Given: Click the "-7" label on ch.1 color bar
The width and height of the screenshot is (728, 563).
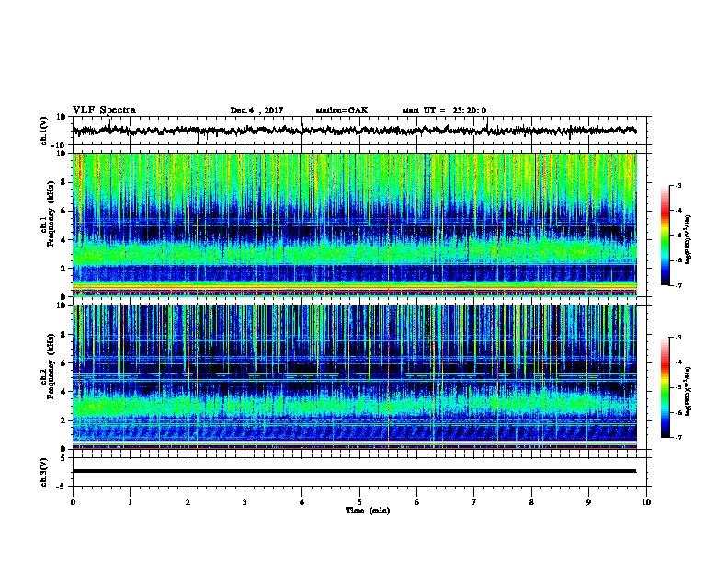Looking at the screenshot, I should point(677,285).
